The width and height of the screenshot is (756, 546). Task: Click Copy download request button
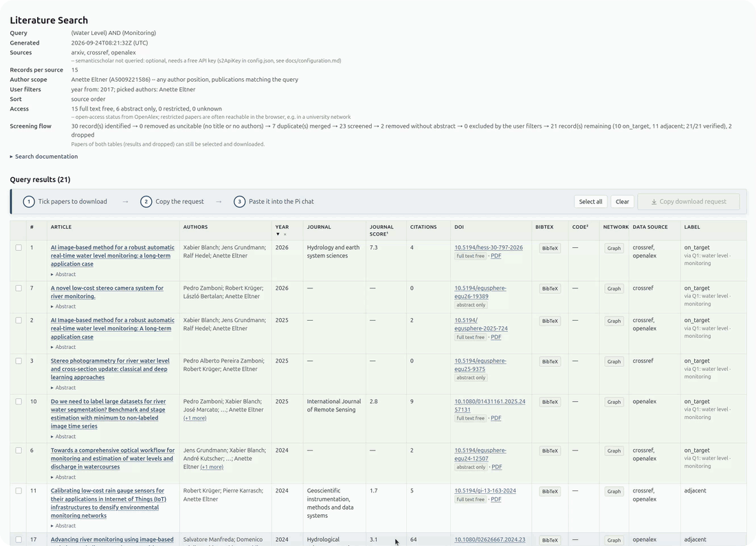point(689,202)
